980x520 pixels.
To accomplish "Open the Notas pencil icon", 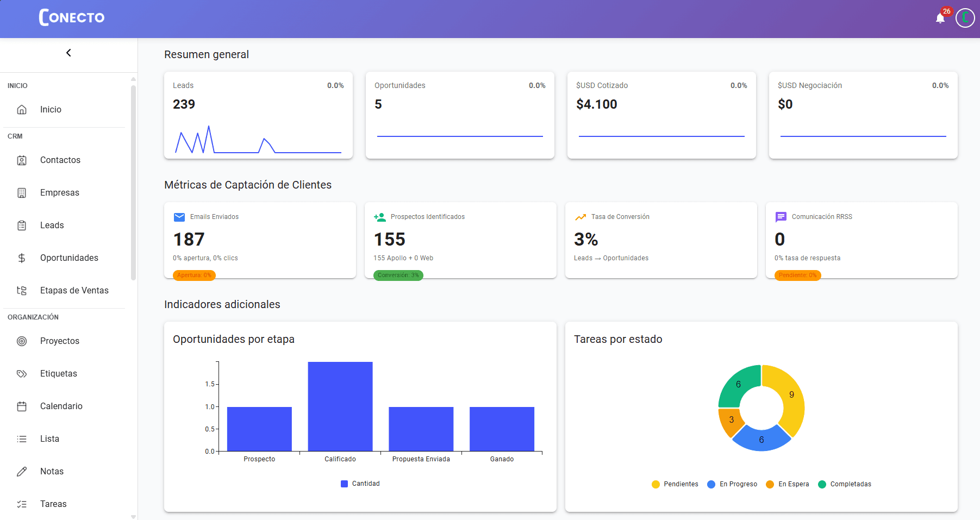I will tap(22, 471).
